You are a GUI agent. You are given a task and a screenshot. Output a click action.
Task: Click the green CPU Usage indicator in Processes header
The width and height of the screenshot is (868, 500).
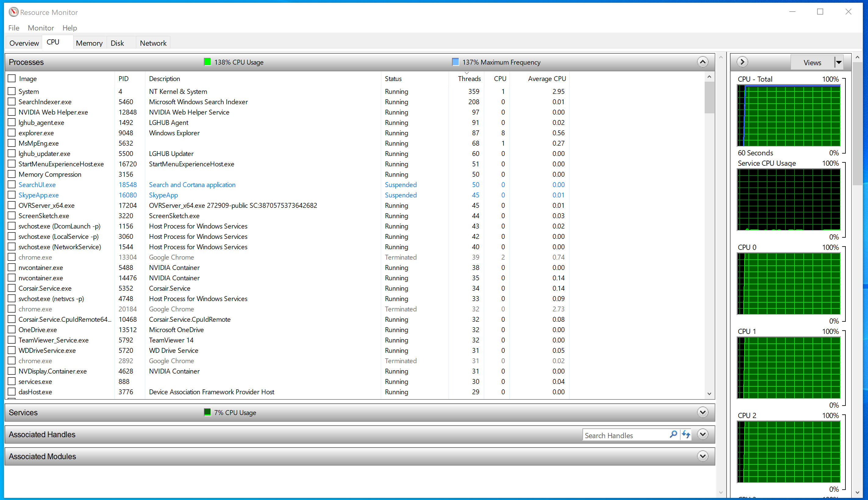(x=208, y=62)
